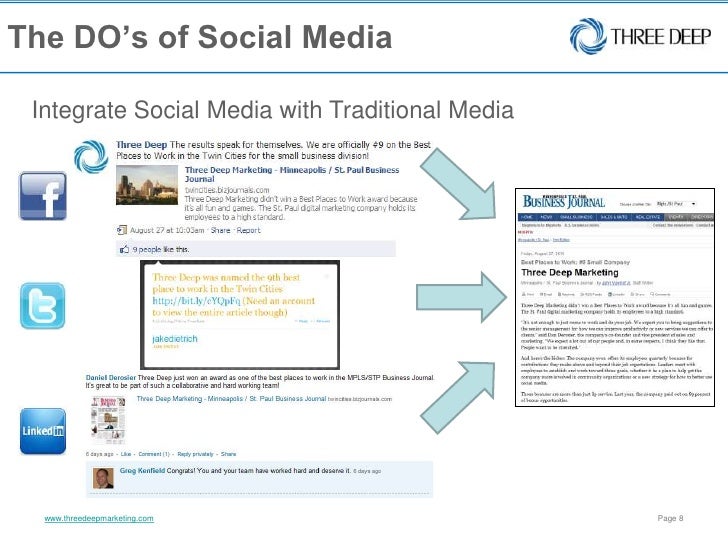This screenshot has width=728, height=546.
Task: Click the Three Deep profile swirl in Facebook post
Action: [91, 156]
